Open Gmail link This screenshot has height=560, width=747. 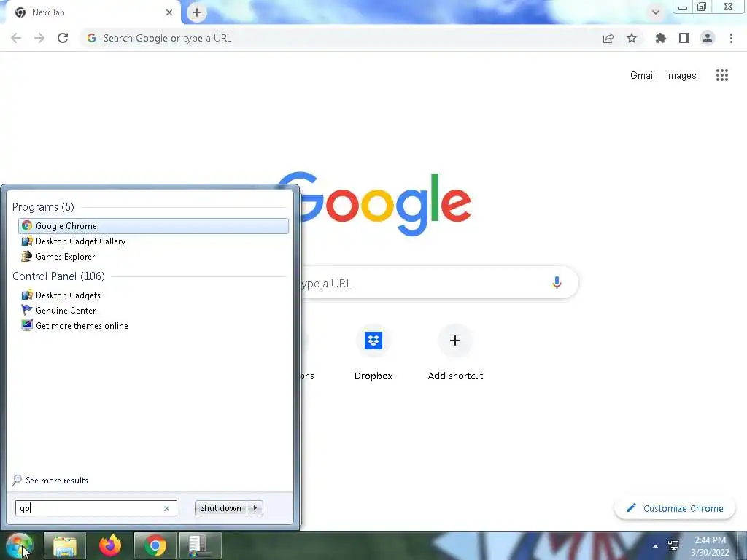pos(642,75)
